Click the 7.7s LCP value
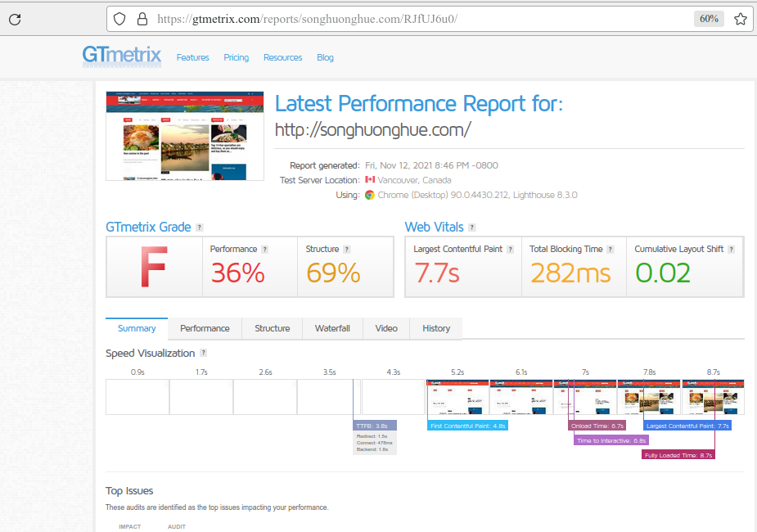 [437, 273]
